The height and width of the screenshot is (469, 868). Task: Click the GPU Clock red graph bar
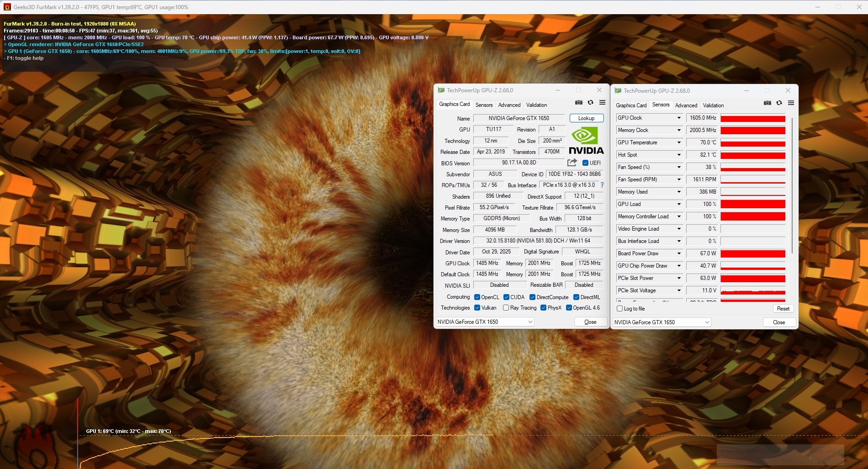tap(753, 118)
